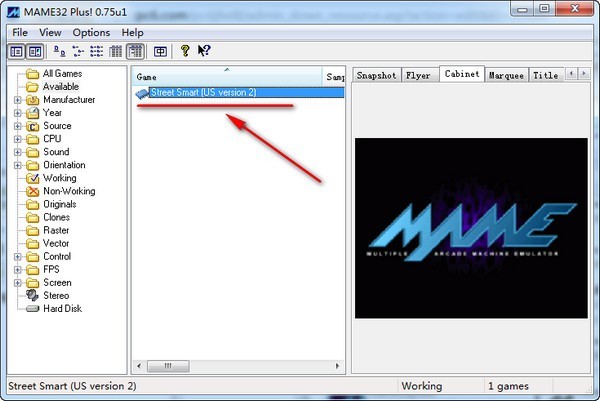
Task: Click the Non-Working red X folder icon
Action: pos(33,191)
